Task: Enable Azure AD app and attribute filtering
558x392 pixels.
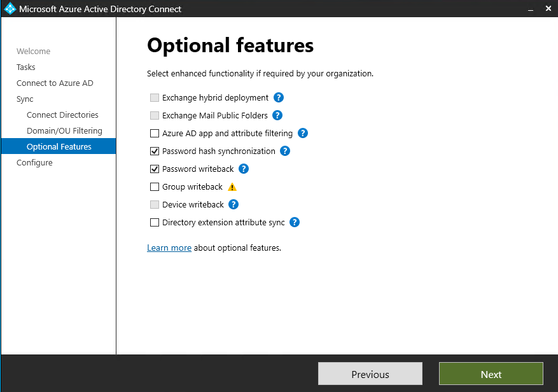Action: coord(155,134)
